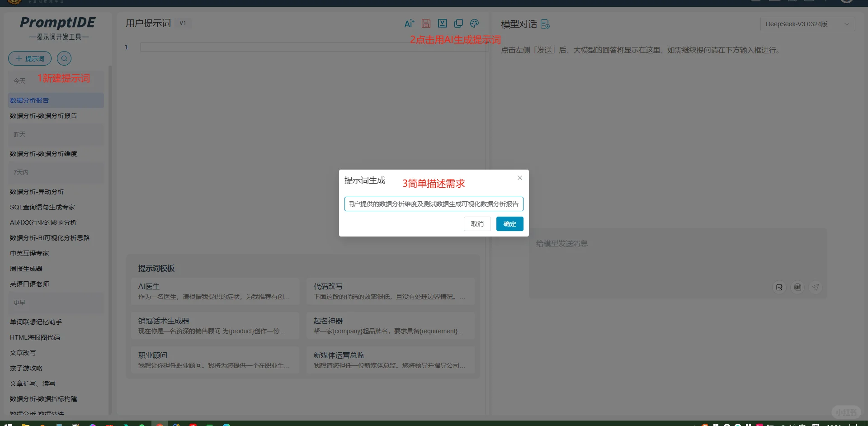Copy the prompt using the copy icon

458,23
